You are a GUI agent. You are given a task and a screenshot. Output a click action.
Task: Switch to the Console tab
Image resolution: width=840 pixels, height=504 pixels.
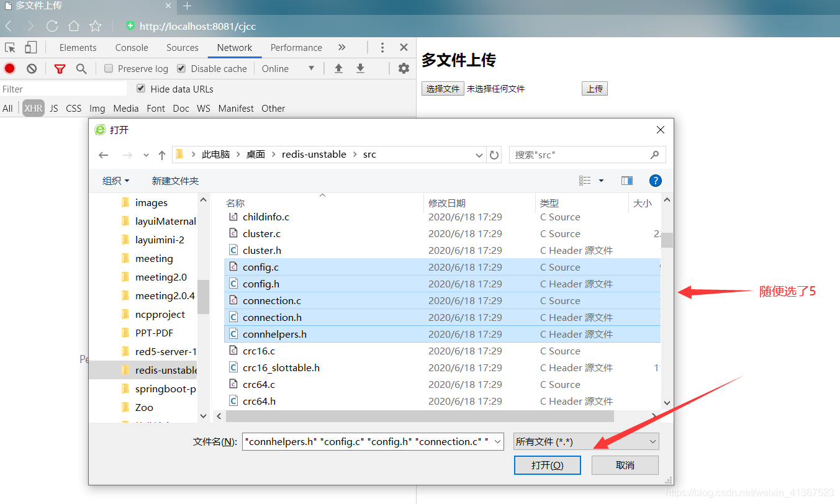coord(131,47)
